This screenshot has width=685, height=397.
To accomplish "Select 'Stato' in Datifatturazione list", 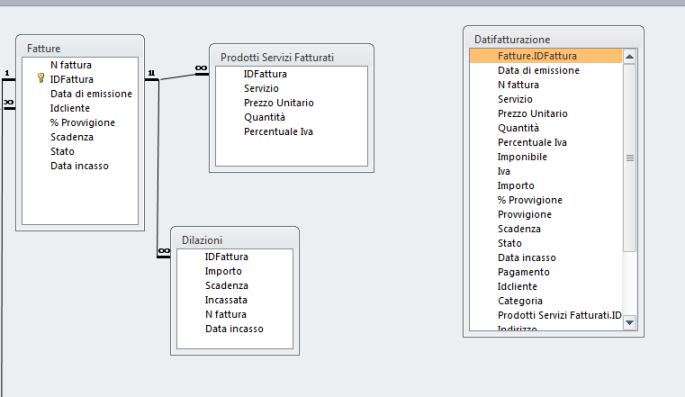I will pos(509,244).
